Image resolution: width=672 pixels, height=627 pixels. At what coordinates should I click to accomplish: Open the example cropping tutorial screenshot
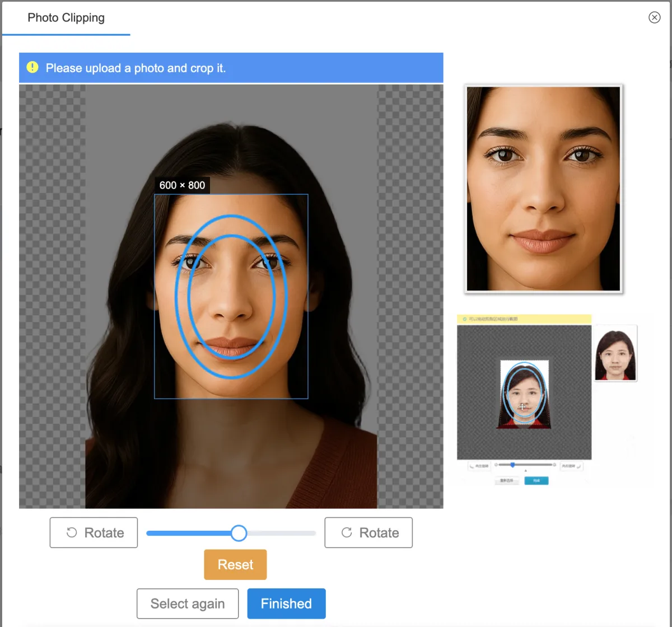pyautogui.click(x=524, y=392)
